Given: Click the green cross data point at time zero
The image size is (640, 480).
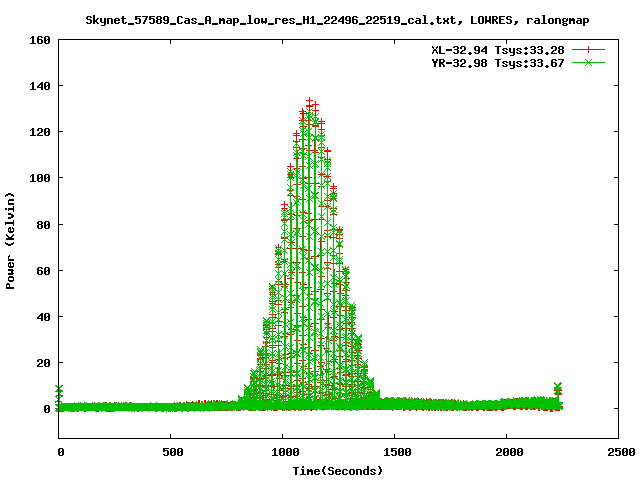Looking at the screenshot, I should 59,389.
